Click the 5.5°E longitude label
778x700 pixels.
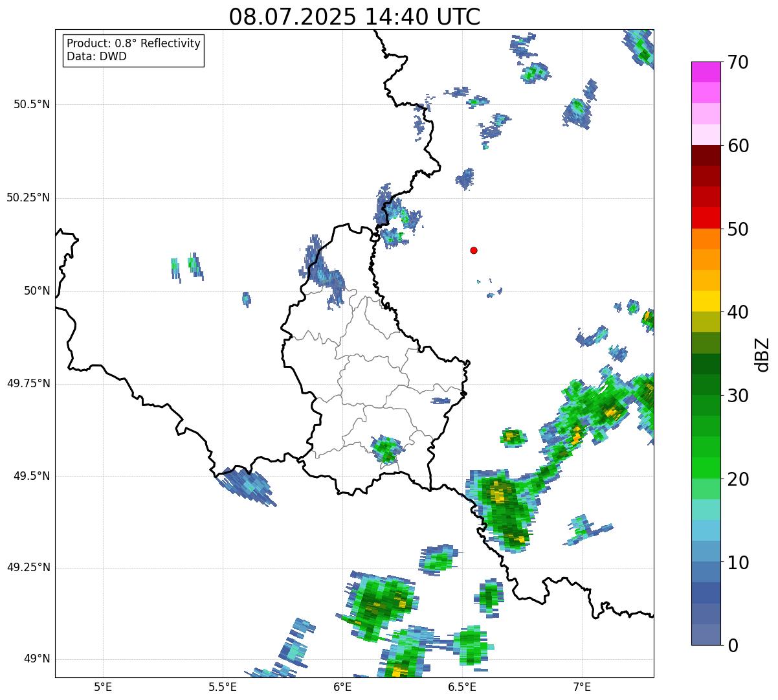click(x=223, y=686)
